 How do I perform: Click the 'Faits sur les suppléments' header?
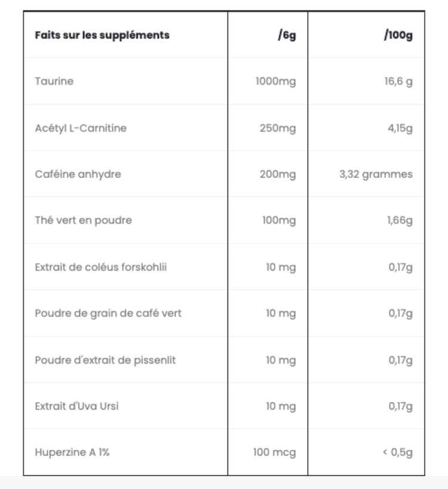102,35
